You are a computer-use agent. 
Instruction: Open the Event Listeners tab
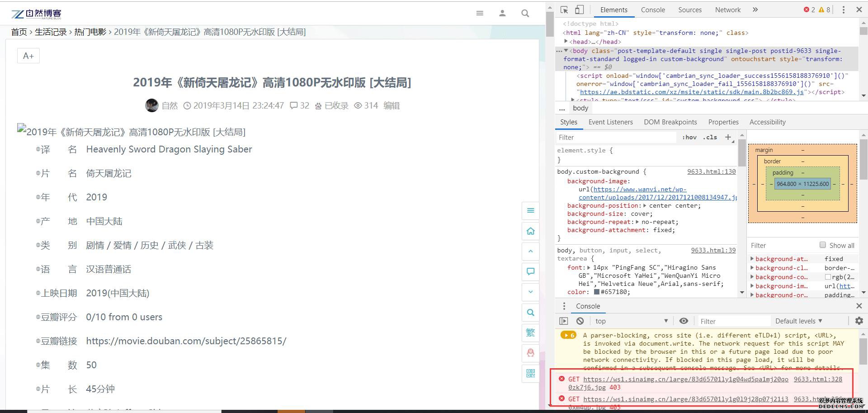pos(610,122)
